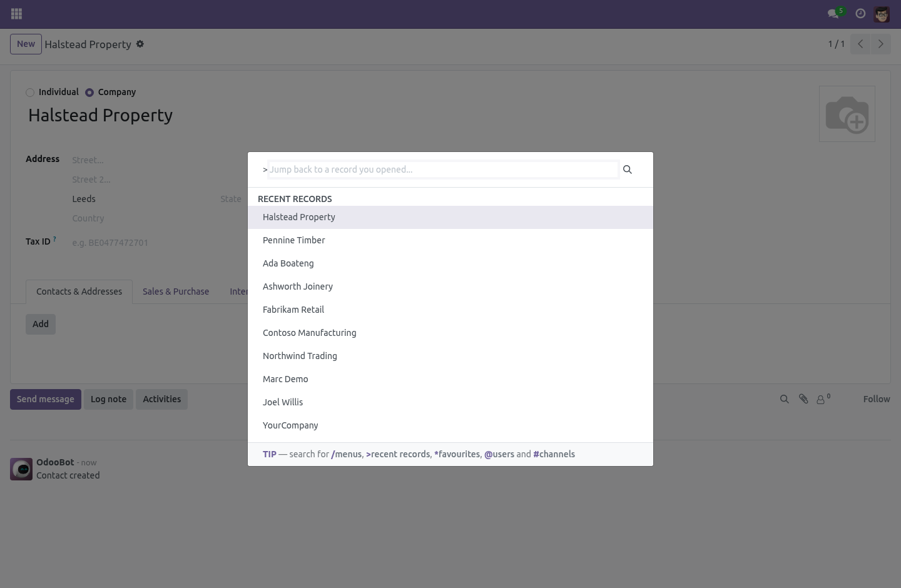Upload a photo via camera placeholder
Viewport: 901px width, 588px height.
[x=847, y=114]
